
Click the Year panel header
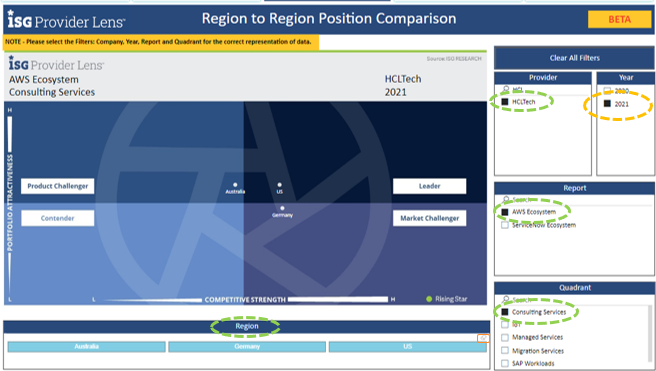coord(625,77)
